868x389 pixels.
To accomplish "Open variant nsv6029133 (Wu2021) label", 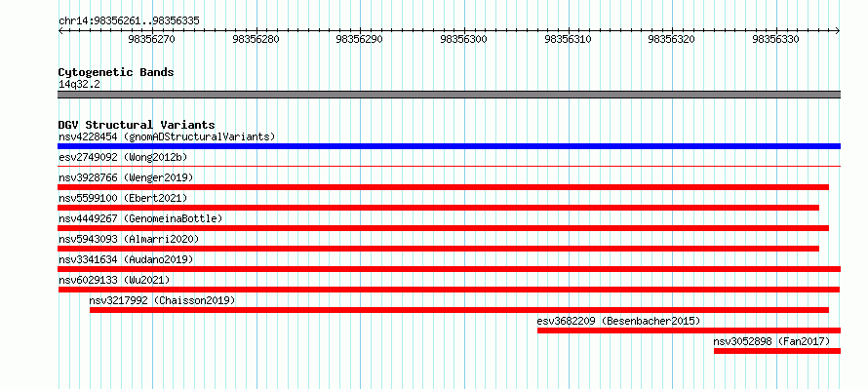I will pos(114,280).
